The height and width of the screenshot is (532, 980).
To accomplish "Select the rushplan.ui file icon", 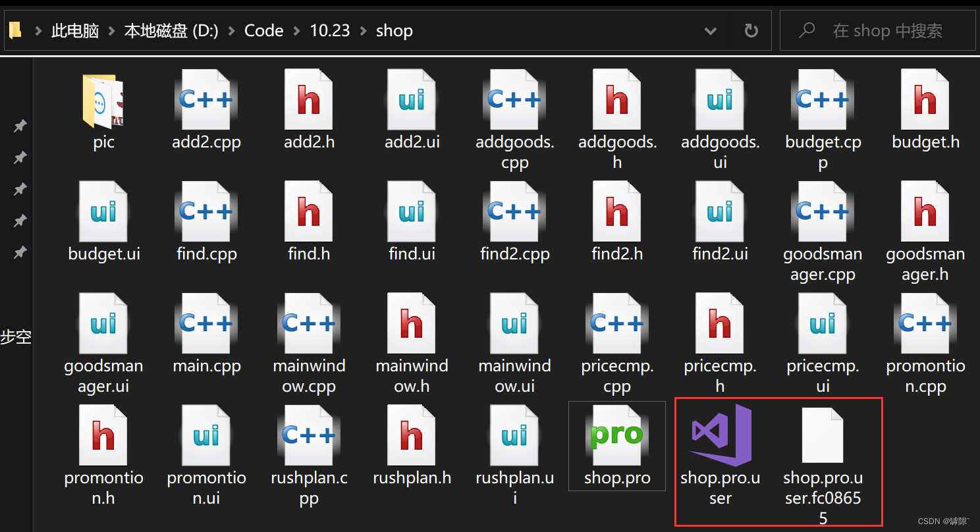I will (514, 436).
